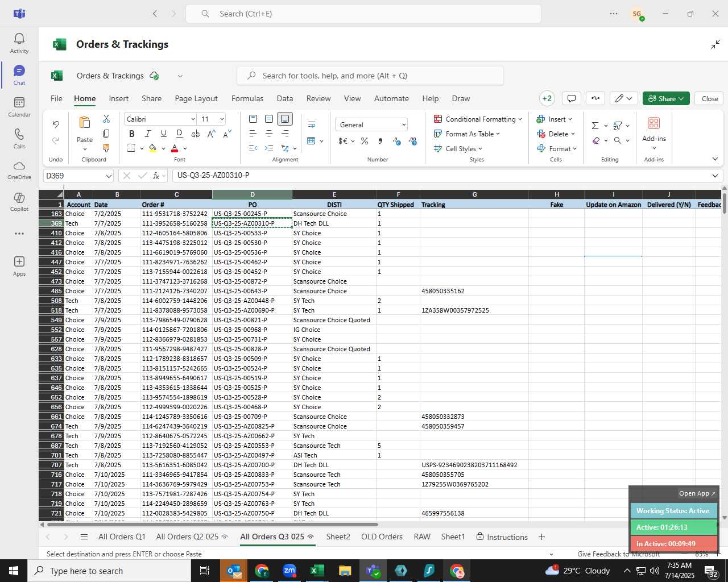The width and height of the screenshot is (728, 582).
Task: Open the Insert ribbon tab
Action: 119,98
